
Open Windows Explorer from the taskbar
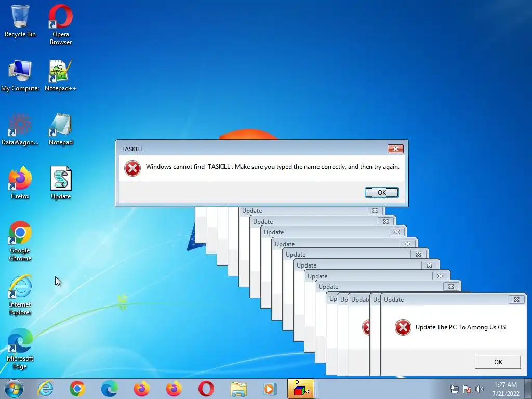click(238, 389)
